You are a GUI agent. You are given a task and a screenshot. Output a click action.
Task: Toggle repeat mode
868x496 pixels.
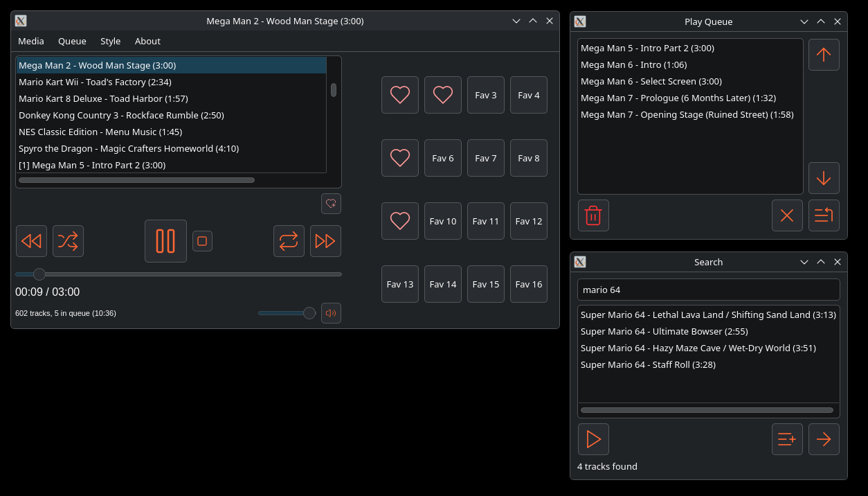tap(289, 241)
